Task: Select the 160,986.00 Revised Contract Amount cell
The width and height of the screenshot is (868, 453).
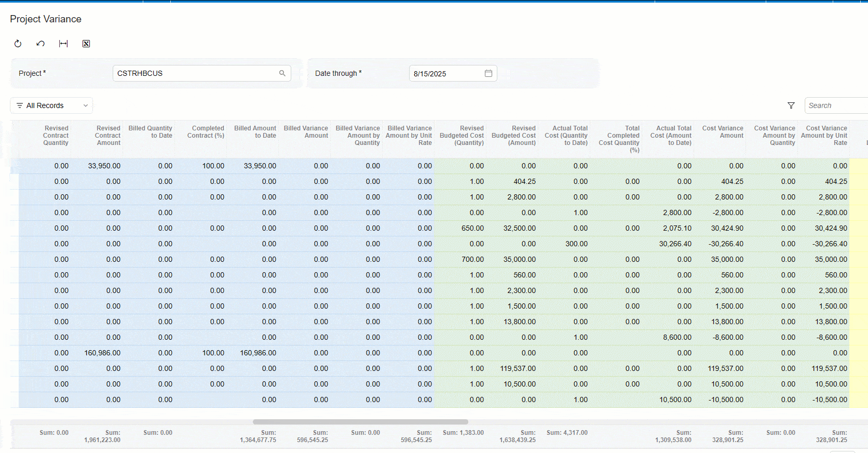Action: pyautogui.click(x=97, y=353)
